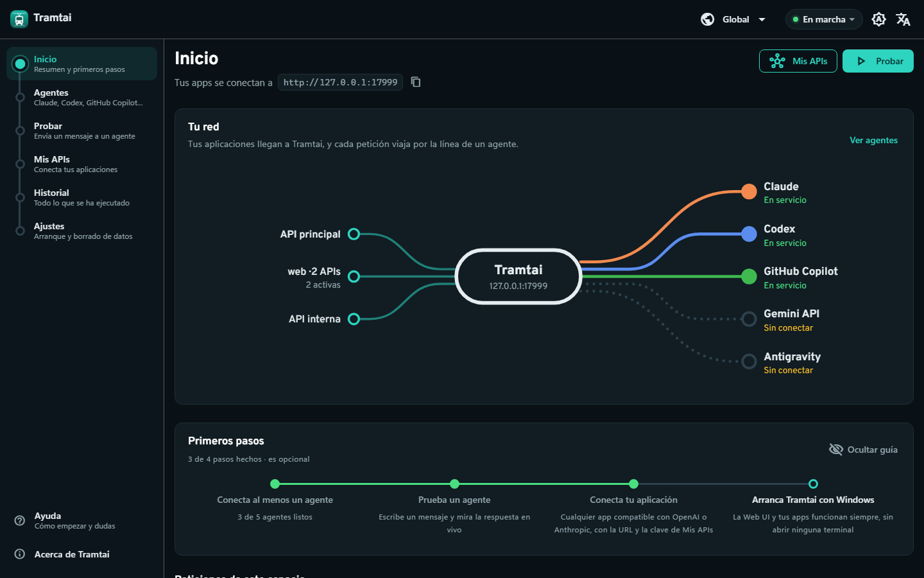
Task: Open Probar in the sidebar
Action: [81, 130]
